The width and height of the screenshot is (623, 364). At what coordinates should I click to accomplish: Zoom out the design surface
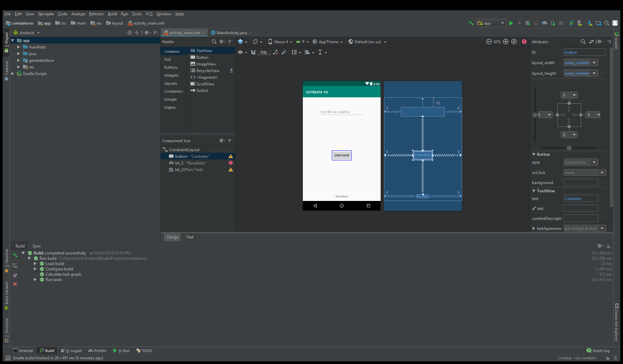tap(489, 42)
